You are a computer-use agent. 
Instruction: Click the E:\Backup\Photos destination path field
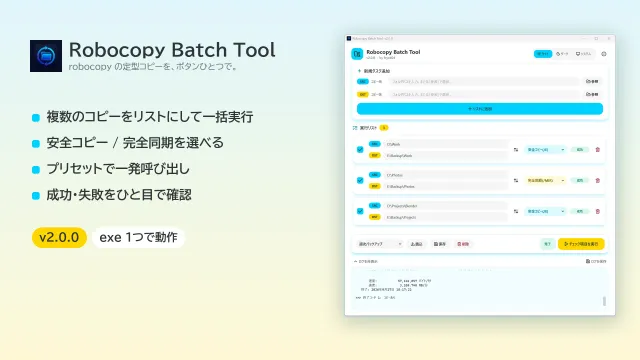coord(446,187)
